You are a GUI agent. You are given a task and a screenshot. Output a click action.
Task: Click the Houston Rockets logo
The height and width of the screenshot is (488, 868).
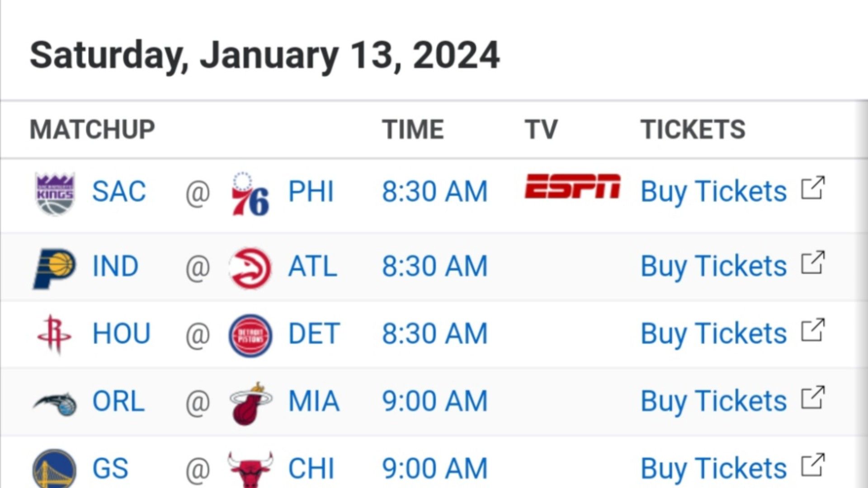click(x=55, y=335)
